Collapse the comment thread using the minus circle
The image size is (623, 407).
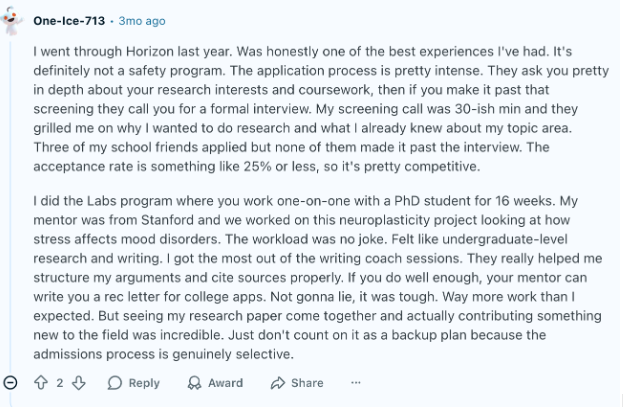click(x=10, y=383)
